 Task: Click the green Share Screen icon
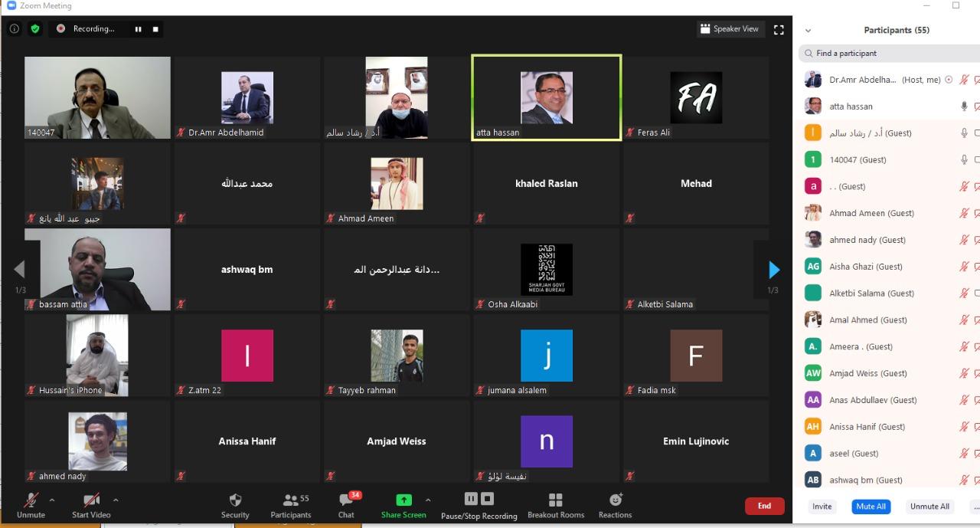(x=403, y=500)
